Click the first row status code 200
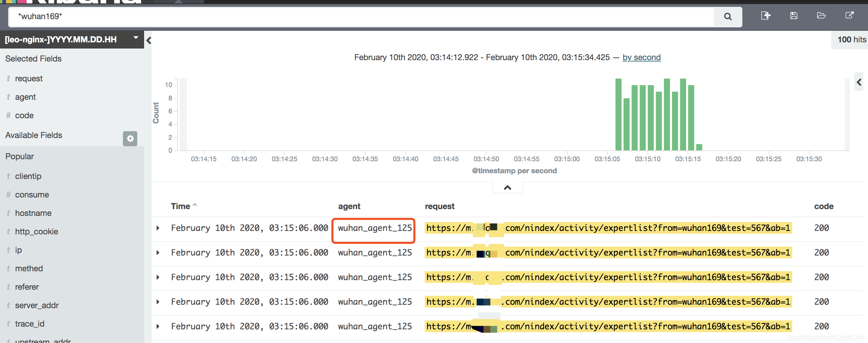The image size is (868, 343). point(821,228)
